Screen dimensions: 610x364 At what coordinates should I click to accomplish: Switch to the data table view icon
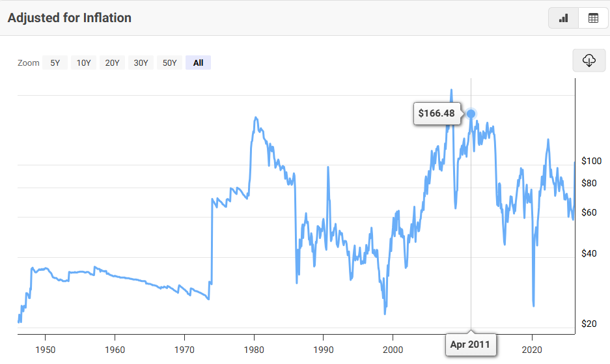point(593,18)
